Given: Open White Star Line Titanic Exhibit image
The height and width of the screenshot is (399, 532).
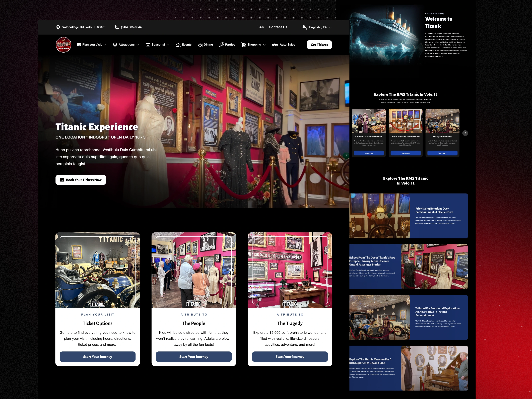Looking at the screenshot, I should point(405,121).
